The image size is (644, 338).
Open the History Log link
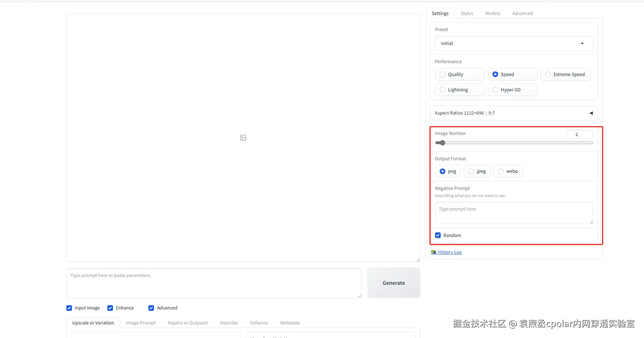point(446,252)
